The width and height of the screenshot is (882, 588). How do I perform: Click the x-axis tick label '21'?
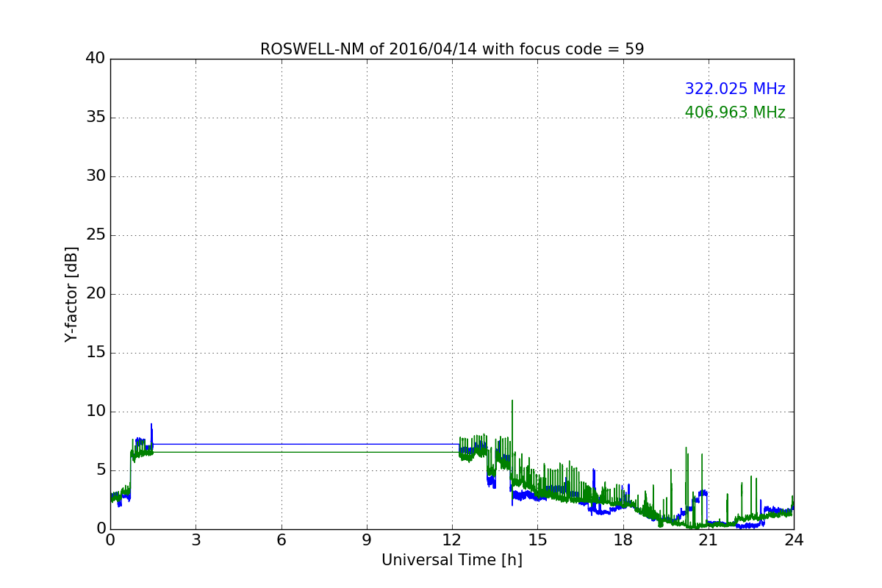click(708, 539)
